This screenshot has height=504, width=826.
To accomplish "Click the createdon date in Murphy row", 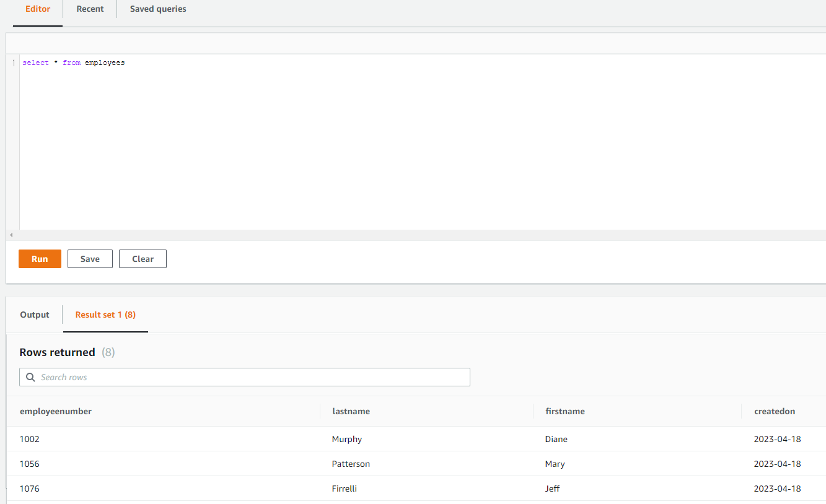I will (x=778, y=439).
